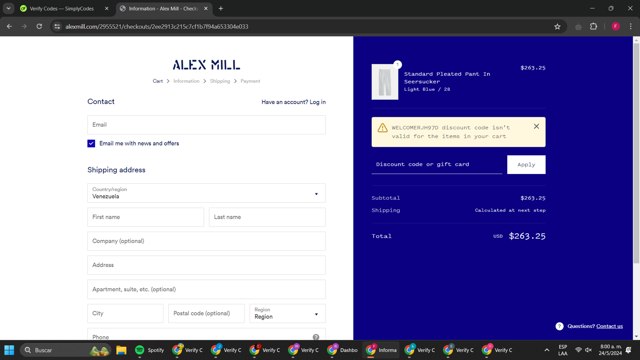The height and width of the screenshot is (360, 640).
Task: Focus the Discount code or gift card field
Action: coord(437,164)
